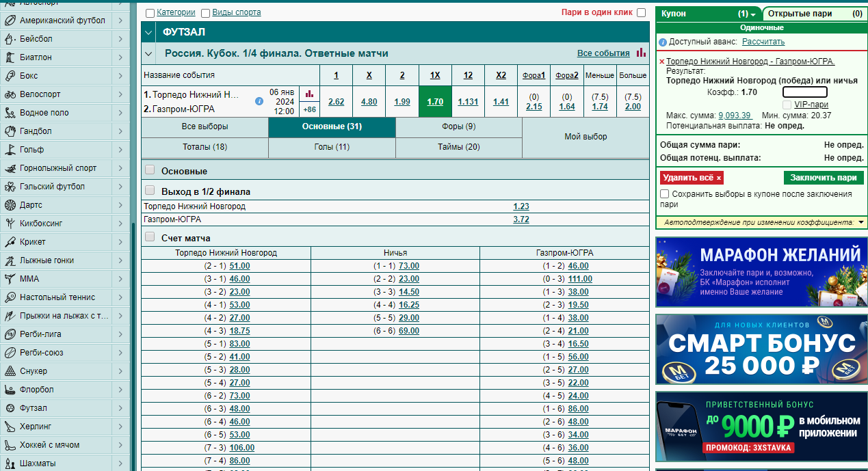The height and width of the screenshot is (471, 868).
Task: Open the Golf icon
Action: click(x=10, y=150)
